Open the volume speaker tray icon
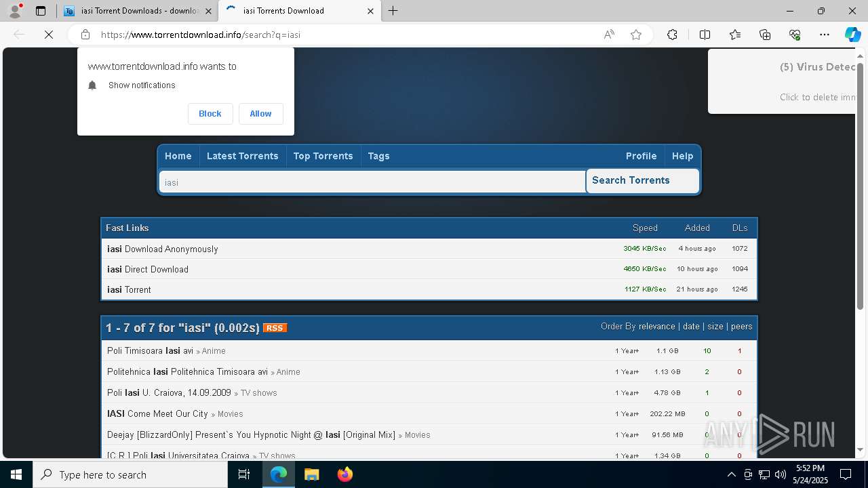Image resolution: width=868 pixels, height=488 pixels. click(x=781, y=474)
